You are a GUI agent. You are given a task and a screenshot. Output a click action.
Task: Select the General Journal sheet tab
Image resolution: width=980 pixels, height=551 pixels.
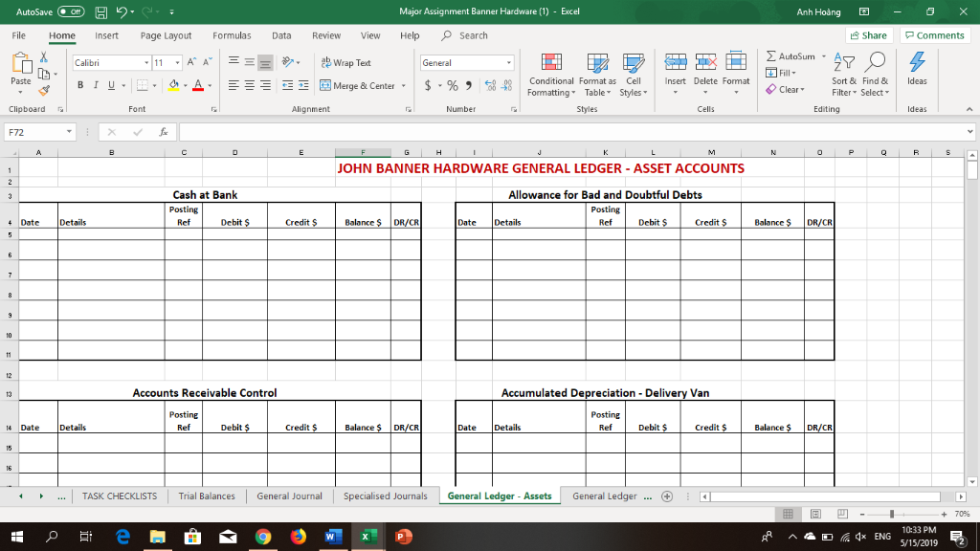coord(289,496)
